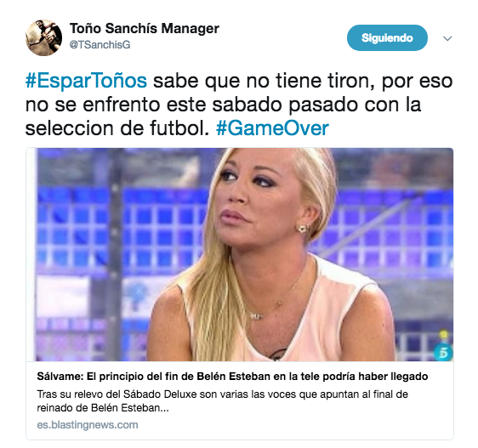This screenshot has width=478, height=448.
Task: Click tweet text 'seleccion de futbol.'
Action: pos(117,128)
